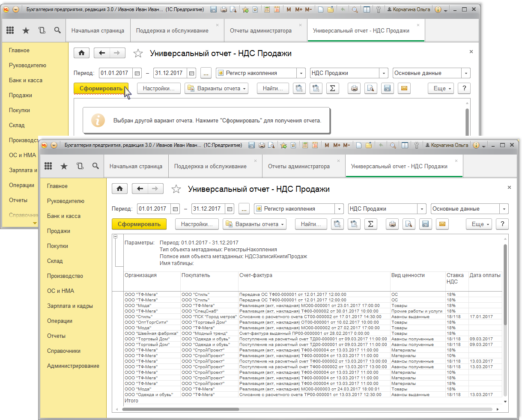The image size is (522, 420).
Task: Switch to Отчеты администратора tab in the front window
Action: tap(298, 166)
